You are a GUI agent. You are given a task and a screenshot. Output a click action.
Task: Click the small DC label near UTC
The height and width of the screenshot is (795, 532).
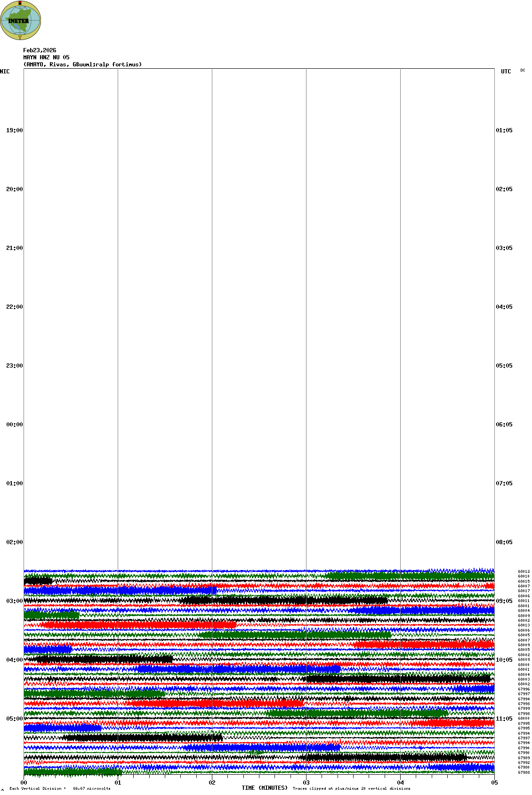tap(523, 71)
